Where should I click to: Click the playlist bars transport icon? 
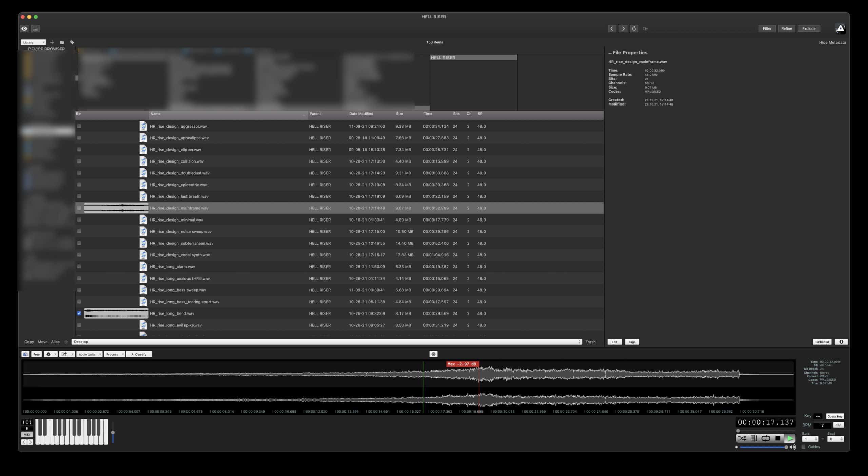pos(753,438)
